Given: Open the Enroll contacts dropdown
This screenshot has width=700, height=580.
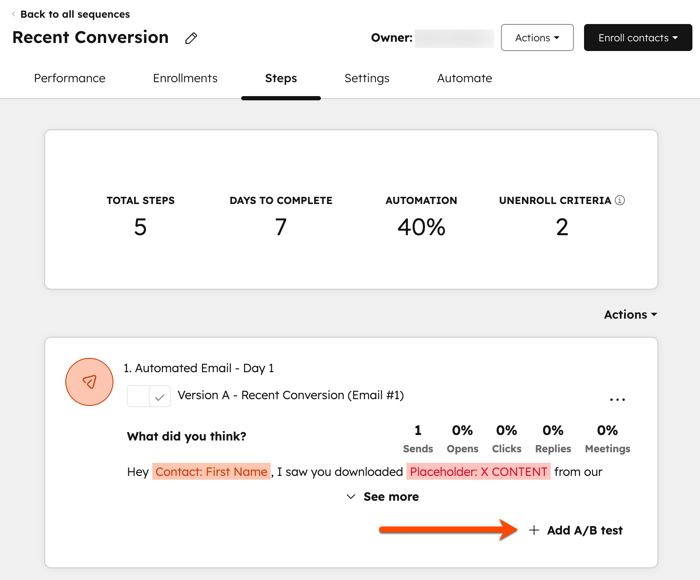Looking at the screenshot, I should click(637, 38).
